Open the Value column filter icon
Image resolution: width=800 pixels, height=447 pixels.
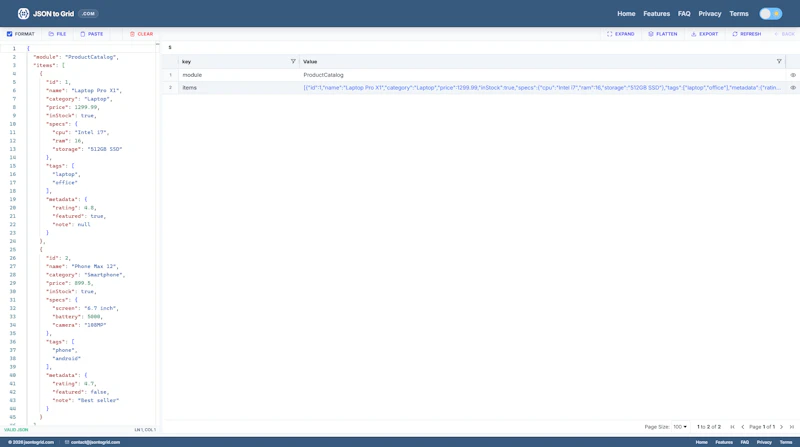[x=779, y=61]
